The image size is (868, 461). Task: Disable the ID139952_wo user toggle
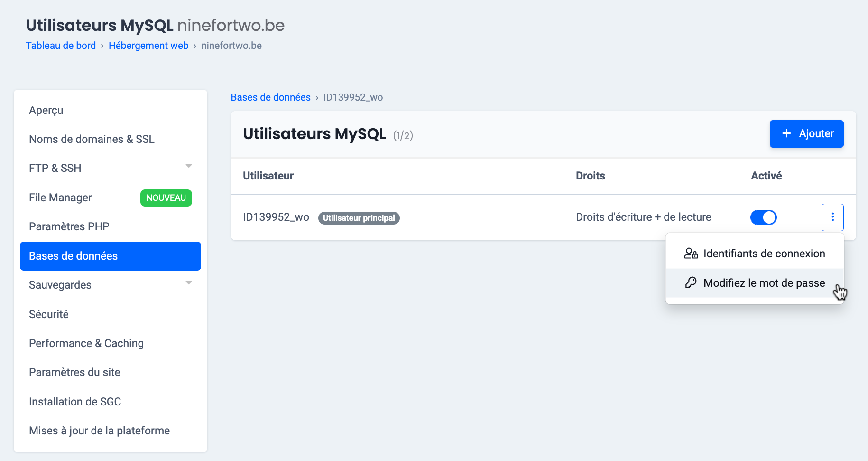763,217
